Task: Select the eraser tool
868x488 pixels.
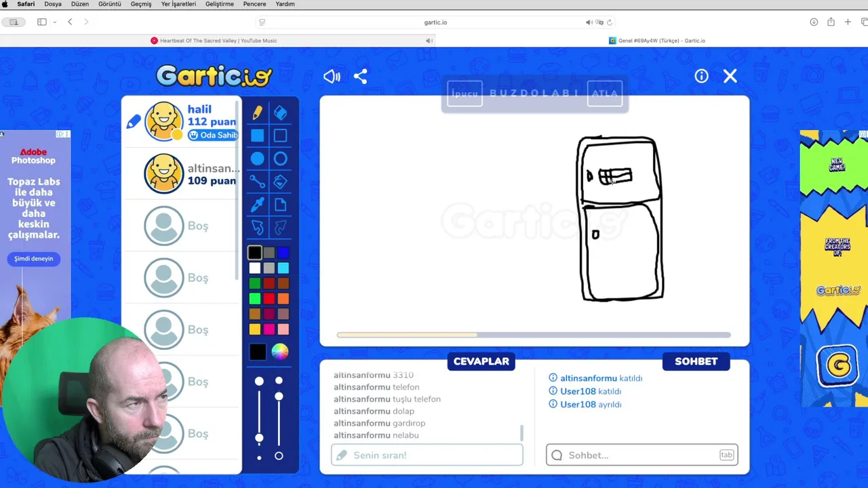Action: coord(280,113)
